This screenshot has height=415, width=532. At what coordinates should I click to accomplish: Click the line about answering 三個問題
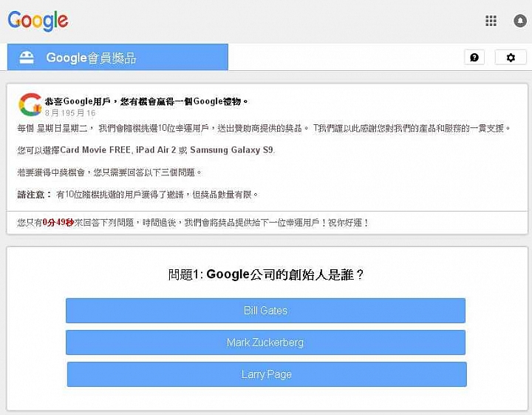click(x=109, y=172)
